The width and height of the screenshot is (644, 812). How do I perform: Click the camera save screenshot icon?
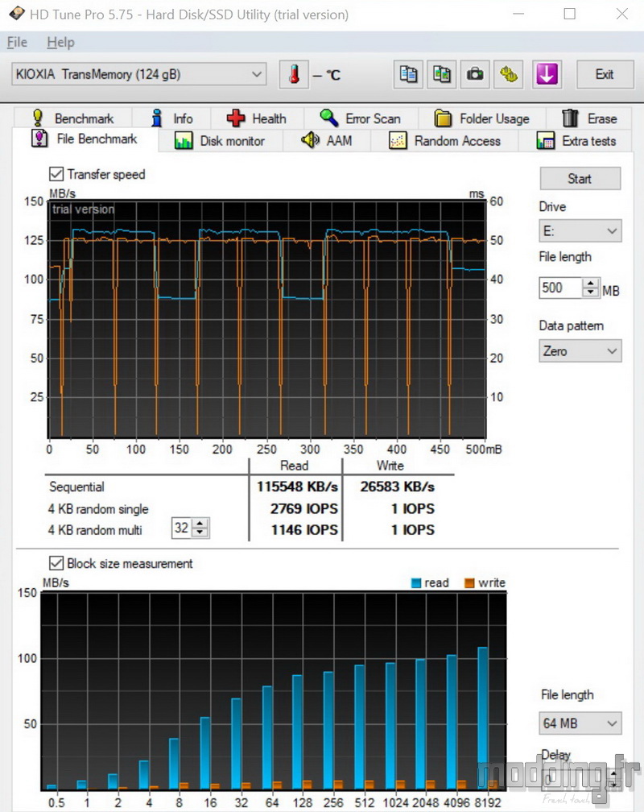click(475, 75)
